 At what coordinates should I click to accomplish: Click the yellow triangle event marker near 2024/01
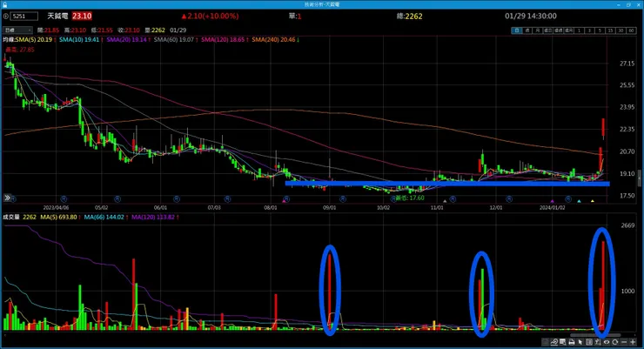point(593,201)
